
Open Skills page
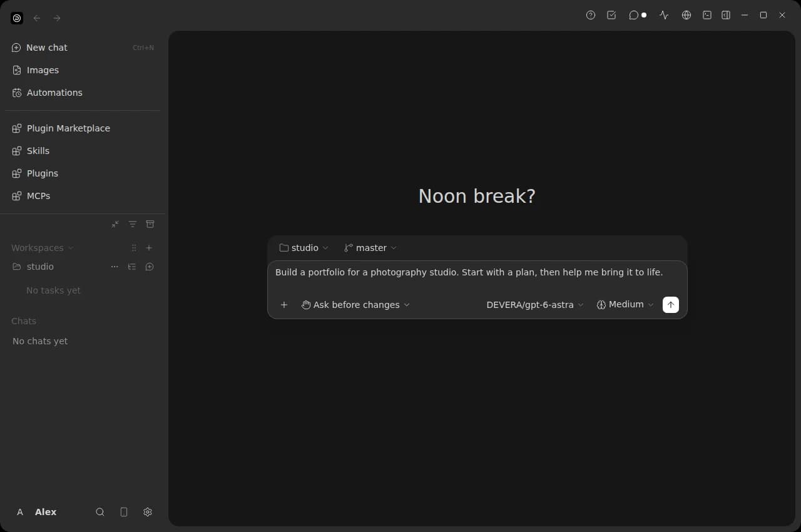pyautogui.click(x=83, y=151)
